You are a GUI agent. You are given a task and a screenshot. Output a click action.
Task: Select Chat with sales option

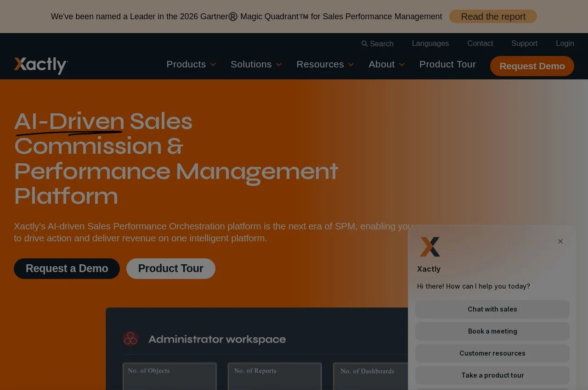(x=492, y=309)
